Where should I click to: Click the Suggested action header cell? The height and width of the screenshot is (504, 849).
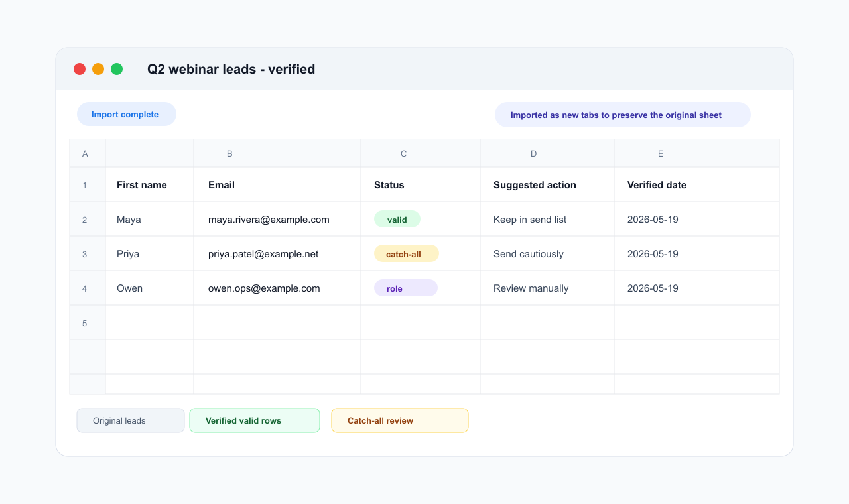(x=547, y=185)
